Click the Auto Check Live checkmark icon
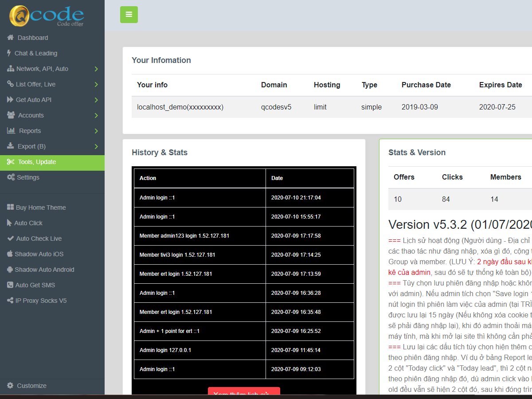Viewport: 532px width, 399px height. click(11, 239)
